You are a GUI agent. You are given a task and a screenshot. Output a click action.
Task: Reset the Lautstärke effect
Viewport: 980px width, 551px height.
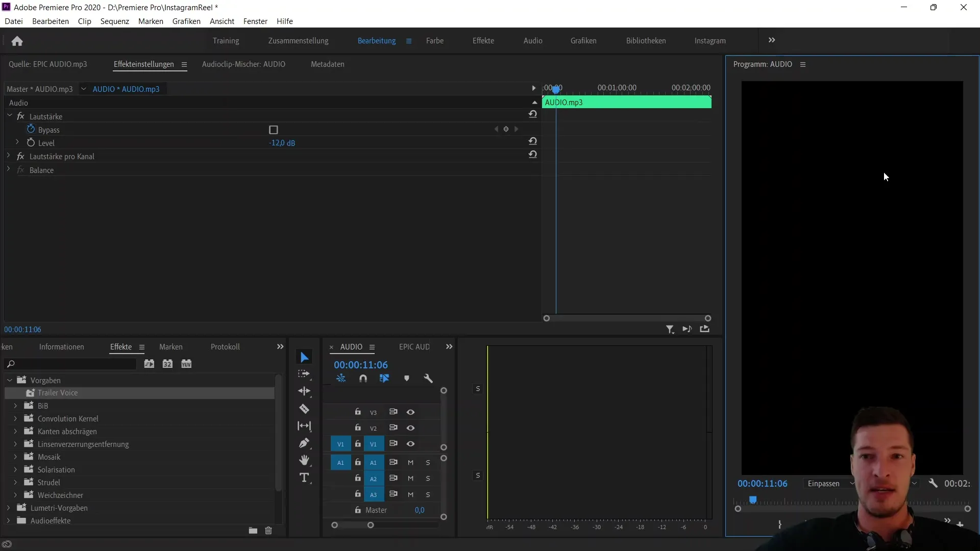533,114
